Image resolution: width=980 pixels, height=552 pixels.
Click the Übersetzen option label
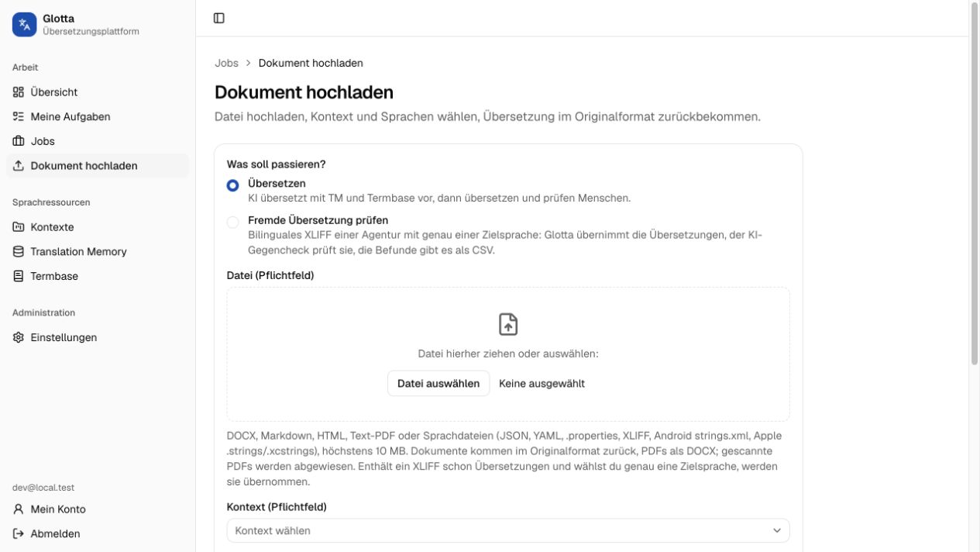pyautogui.click(x=277, y=184)
